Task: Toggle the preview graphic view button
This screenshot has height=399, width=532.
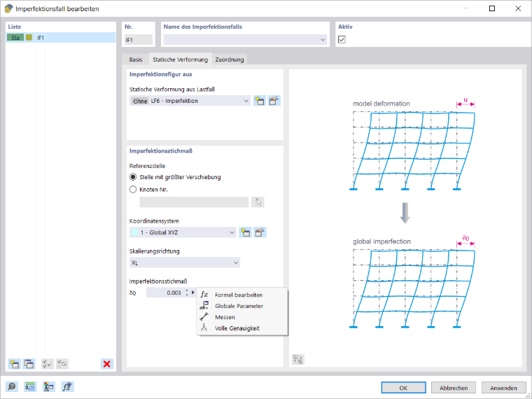Action: coord(298,359)
